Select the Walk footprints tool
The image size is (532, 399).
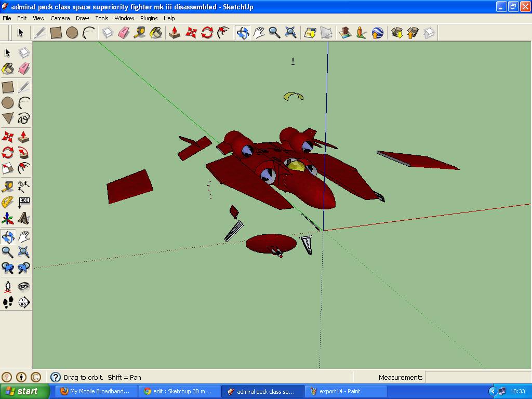[x=7, y=302]
